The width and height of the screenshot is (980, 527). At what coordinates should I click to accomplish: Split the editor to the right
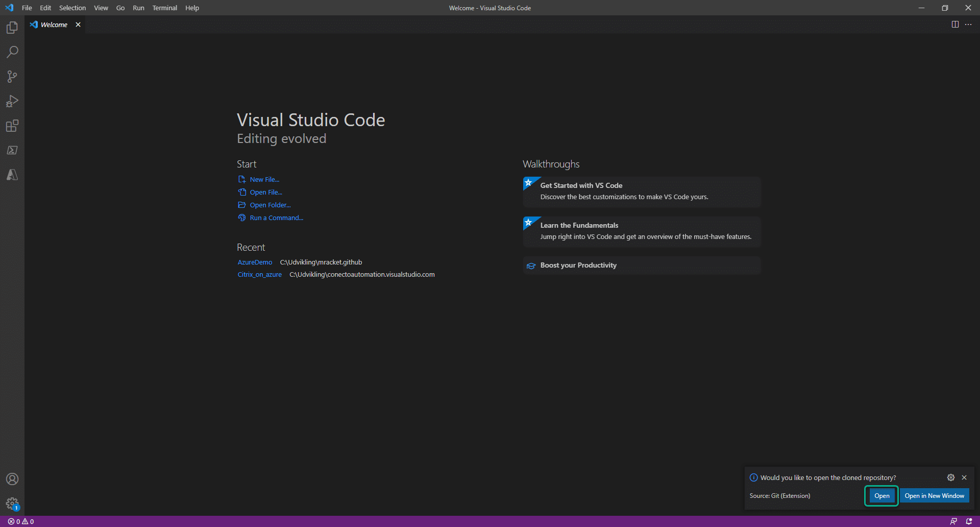point(955,25)
